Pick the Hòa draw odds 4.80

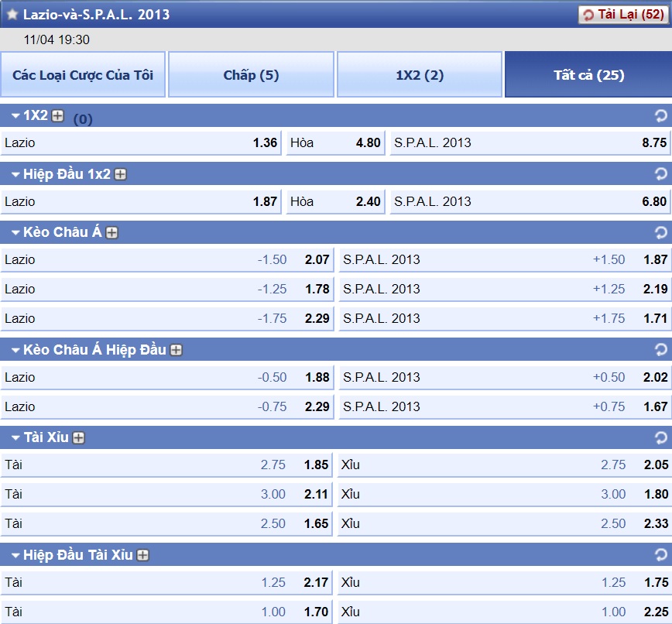click(335, 143)
